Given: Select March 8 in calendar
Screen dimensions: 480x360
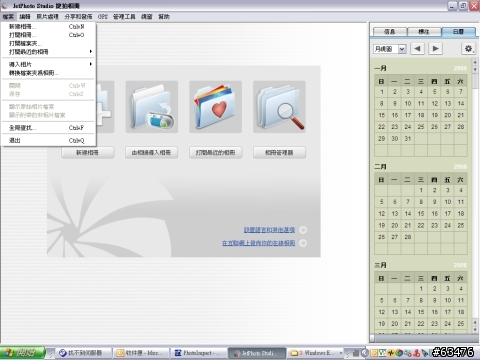Looking at the screenshot, I should pyautogui.click(x=421, y=300).
